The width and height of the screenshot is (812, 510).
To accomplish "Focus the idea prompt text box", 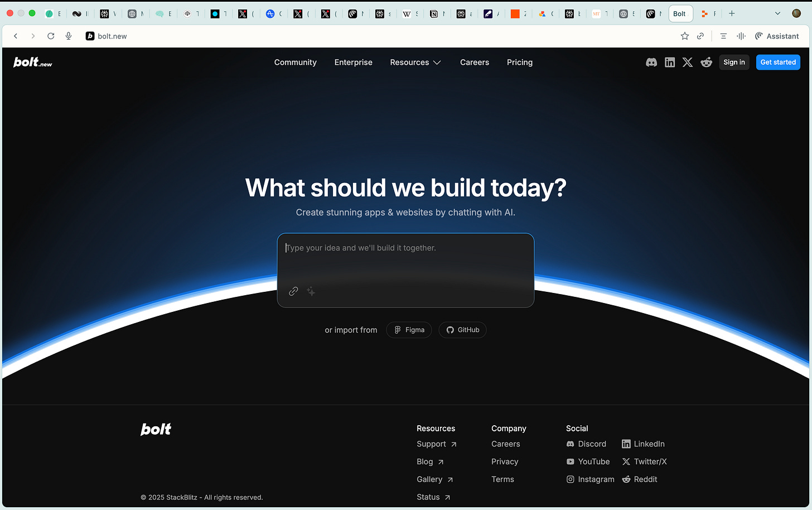I will coord(405,270).
